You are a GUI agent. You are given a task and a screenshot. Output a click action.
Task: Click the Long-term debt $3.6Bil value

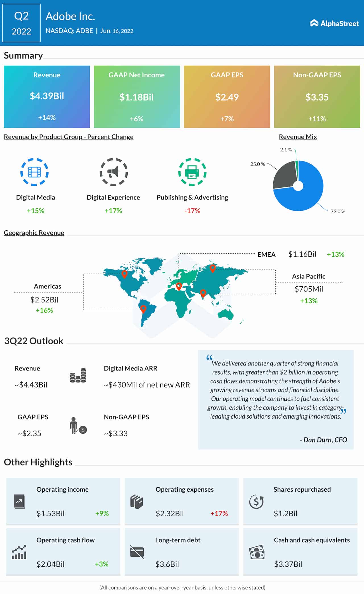tap(167, 564)
